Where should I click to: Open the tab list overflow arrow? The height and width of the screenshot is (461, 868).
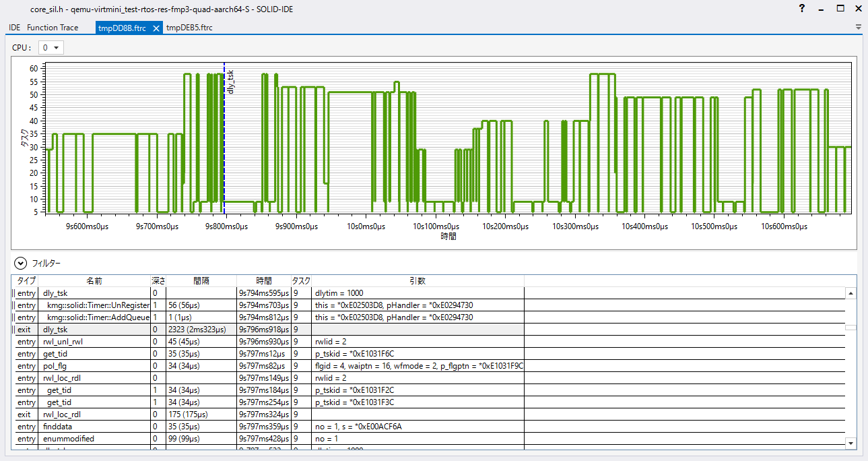click(858, 28)
